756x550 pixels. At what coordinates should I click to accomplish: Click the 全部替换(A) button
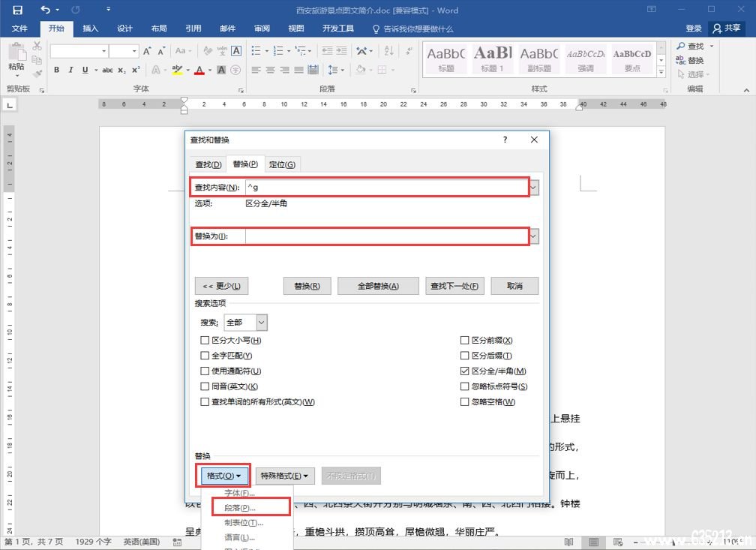pyautogui.click(x=378, y=286)
